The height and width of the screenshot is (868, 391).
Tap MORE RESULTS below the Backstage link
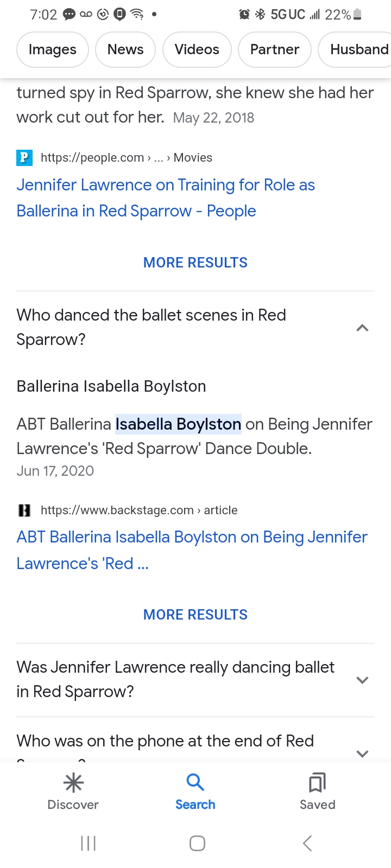195,615
